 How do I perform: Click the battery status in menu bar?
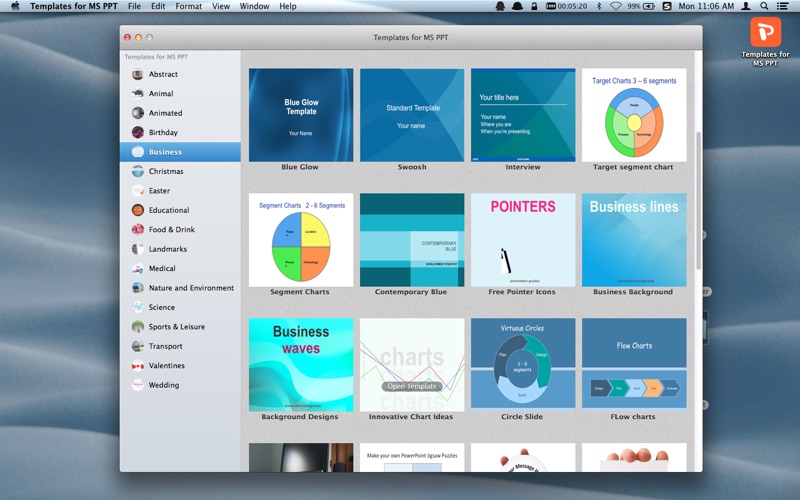(641, 6)
